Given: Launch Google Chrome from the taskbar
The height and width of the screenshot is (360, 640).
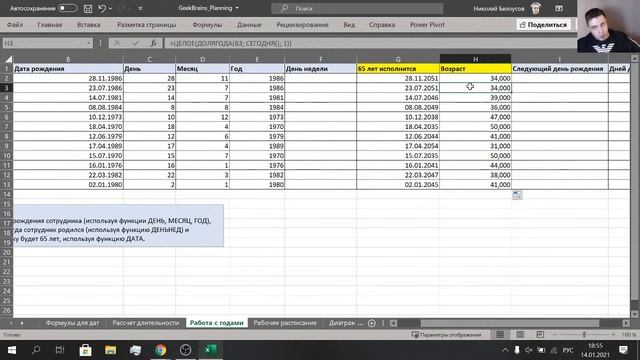Looking at the screenshot, I should click(160, 350).
